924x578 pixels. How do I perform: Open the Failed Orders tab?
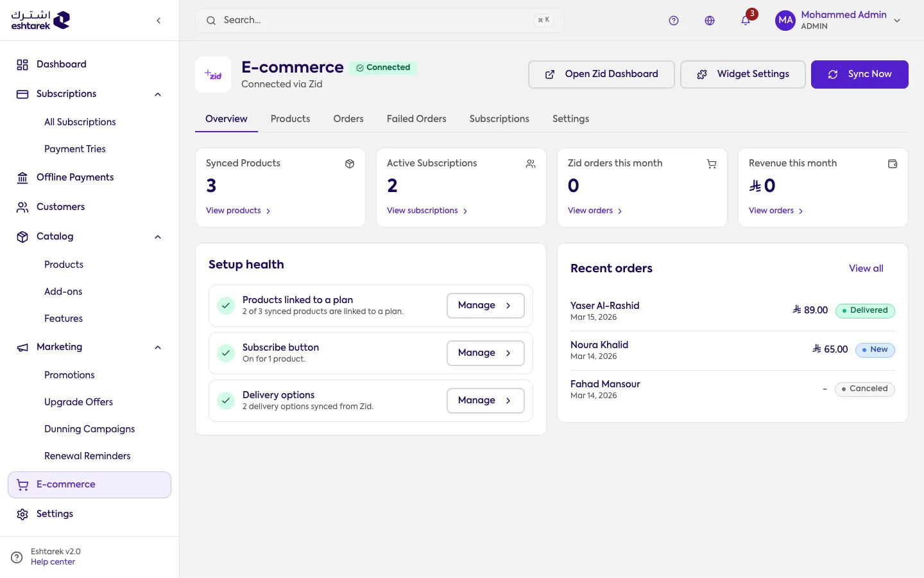(x=416, y=119)
